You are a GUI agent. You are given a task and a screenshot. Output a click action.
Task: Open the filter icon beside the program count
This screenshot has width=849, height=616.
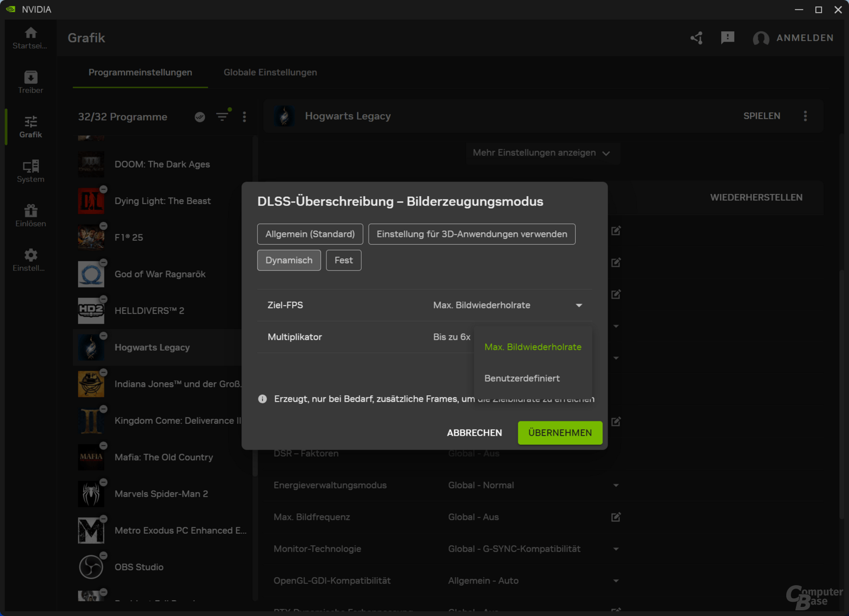pyautogui.click(x=223, y=116)
